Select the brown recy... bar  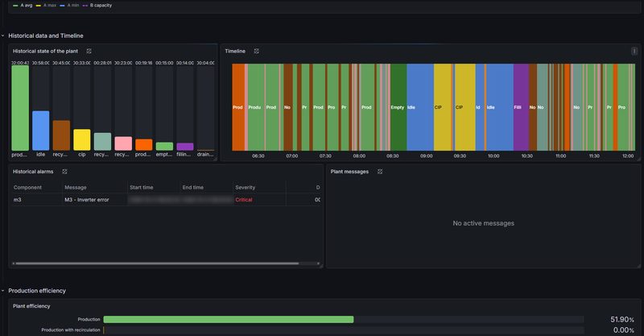point(61,135)
